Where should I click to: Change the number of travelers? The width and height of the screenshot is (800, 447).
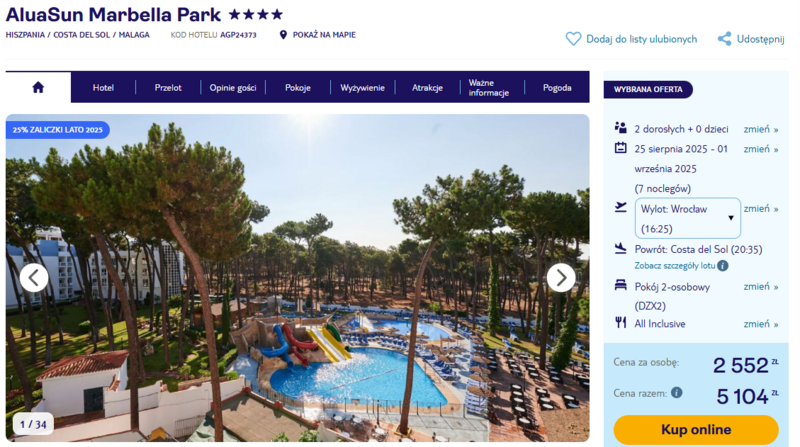[x=760, y=129]
